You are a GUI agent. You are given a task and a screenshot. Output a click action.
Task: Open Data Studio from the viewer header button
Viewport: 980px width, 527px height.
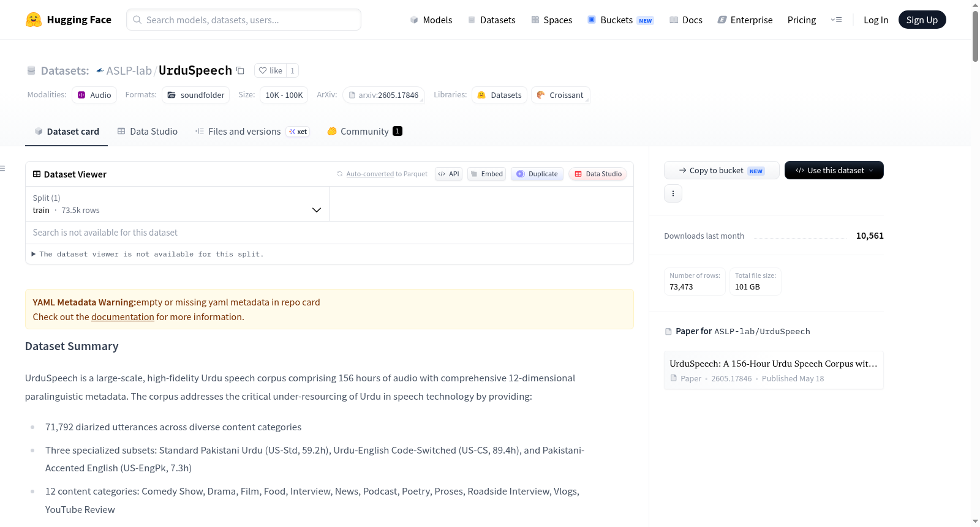pyautogui.click(x=598, y=174)
